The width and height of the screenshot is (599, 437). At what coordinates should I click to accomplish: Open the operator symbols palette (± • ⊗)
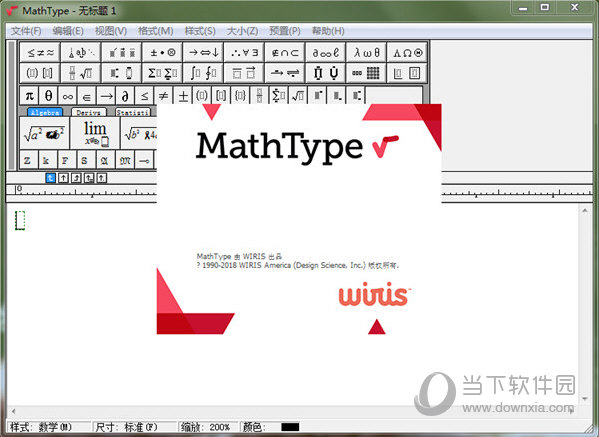(162, 52)
